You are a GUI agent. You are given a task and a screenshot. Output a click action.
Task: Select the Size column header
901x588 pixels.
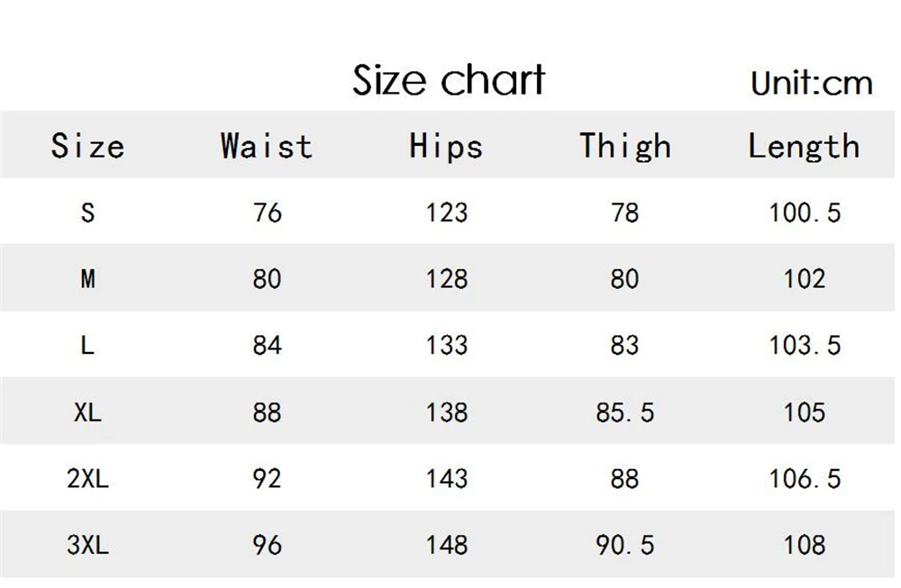tap(87, 145)
